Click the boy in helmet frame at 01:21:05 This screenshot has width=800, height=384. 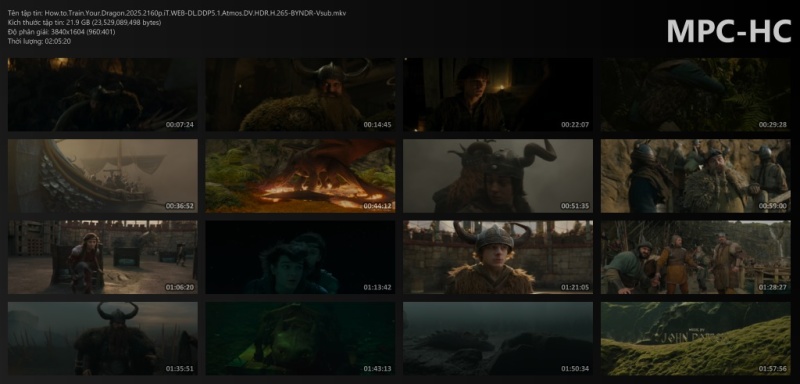click(x=498, y=257)
